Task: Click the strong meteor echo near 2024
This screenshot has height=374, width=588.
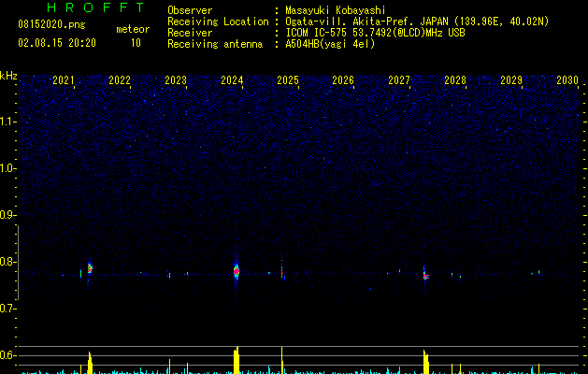Action: click(x=237, y=271)
